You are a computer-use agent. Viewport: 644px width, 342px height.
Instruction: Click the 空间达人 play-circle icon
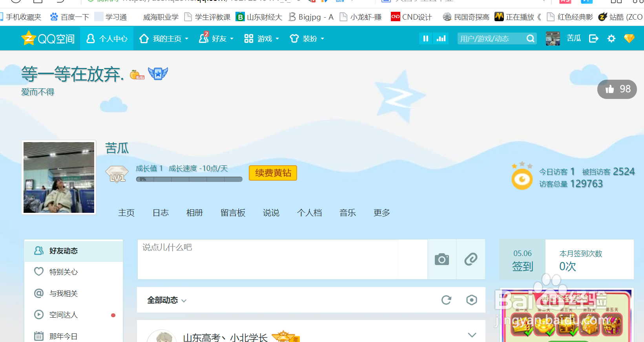[39, 315]
